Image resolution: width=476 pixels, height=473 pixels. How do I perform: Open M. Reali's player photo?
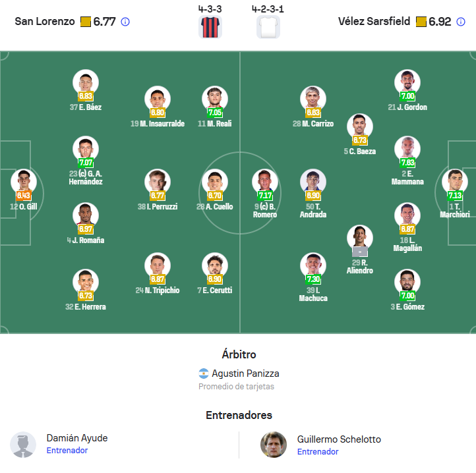coord(215,99)
